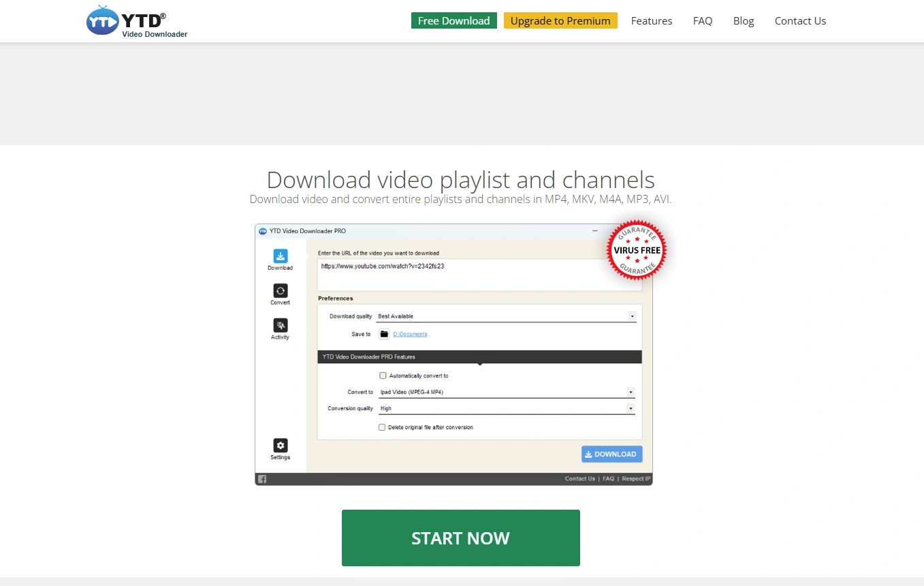Minimize the YTD Video Downloader PRO window

pyautogui.click(x=595, y=231)
